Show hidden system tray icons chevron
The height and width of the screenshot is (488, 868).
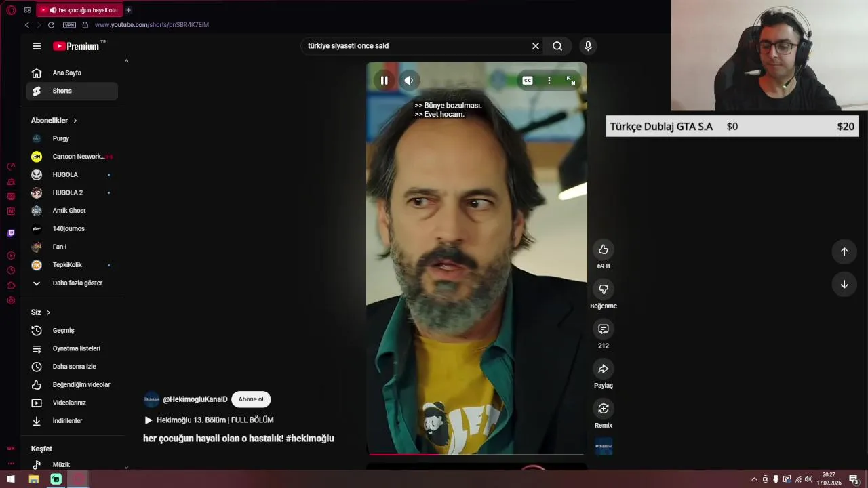point(754,479)
